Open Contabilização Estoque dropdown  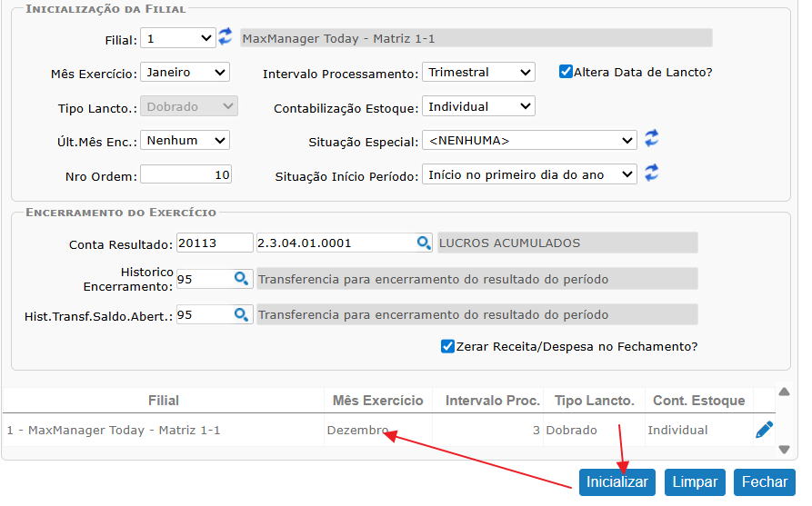click(478, 106)
